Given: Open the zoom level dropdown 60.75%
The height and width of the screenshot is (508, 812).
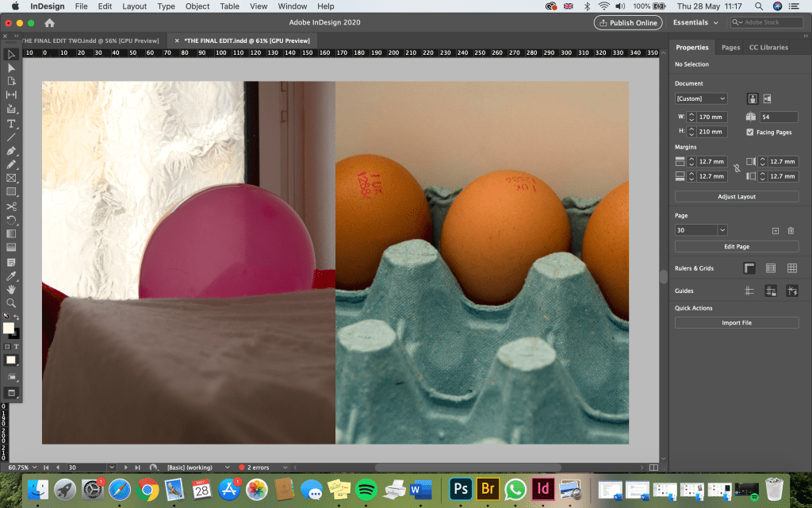Looking at the screenshot, I should click(x=35, y=468).
